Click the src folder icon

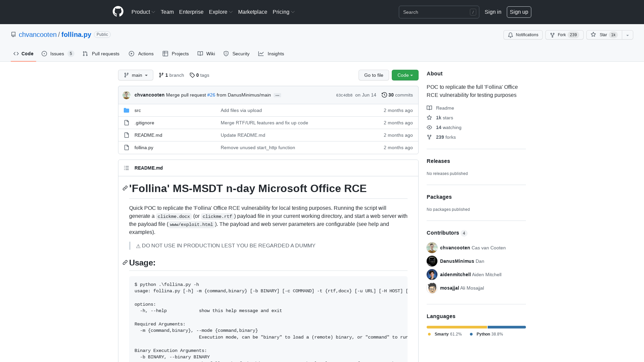[126, 110]
